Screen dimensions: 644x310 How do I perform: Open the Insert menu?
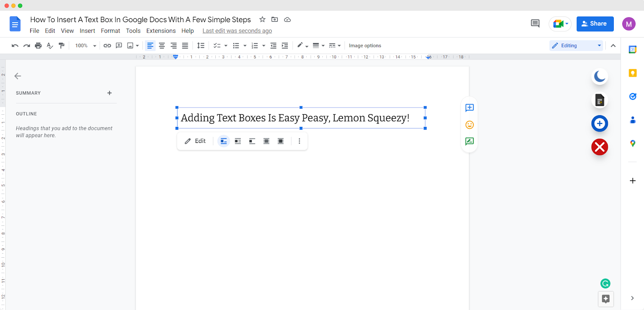pyautogui.click(x=87, y=31)
